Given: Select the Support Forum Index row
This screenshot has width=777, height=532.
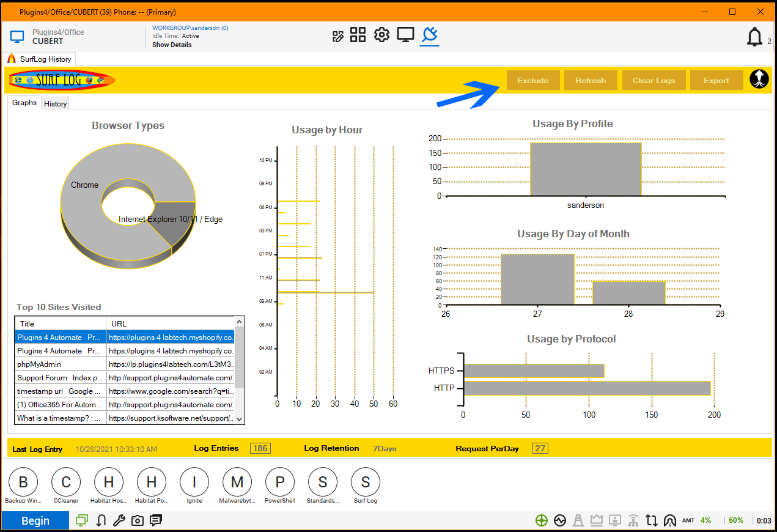Looking at the screenshot, I should [125, 377].
